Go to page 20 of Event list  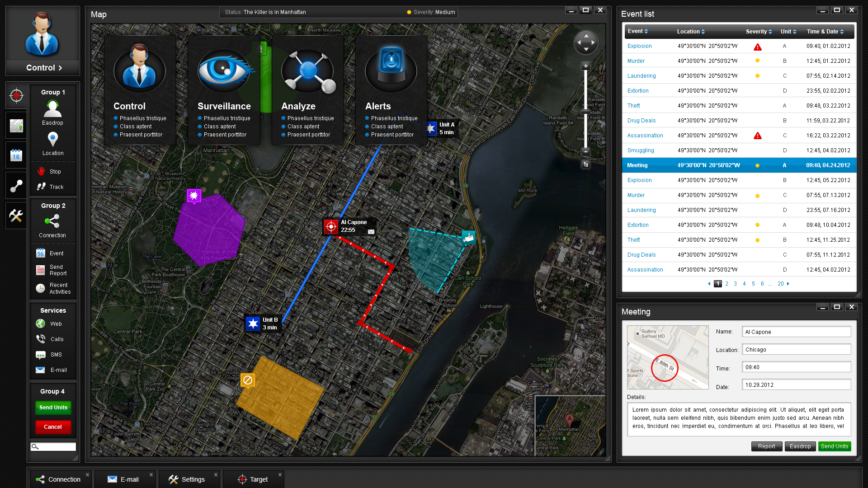pyautogui.click(x=781, y=284)
